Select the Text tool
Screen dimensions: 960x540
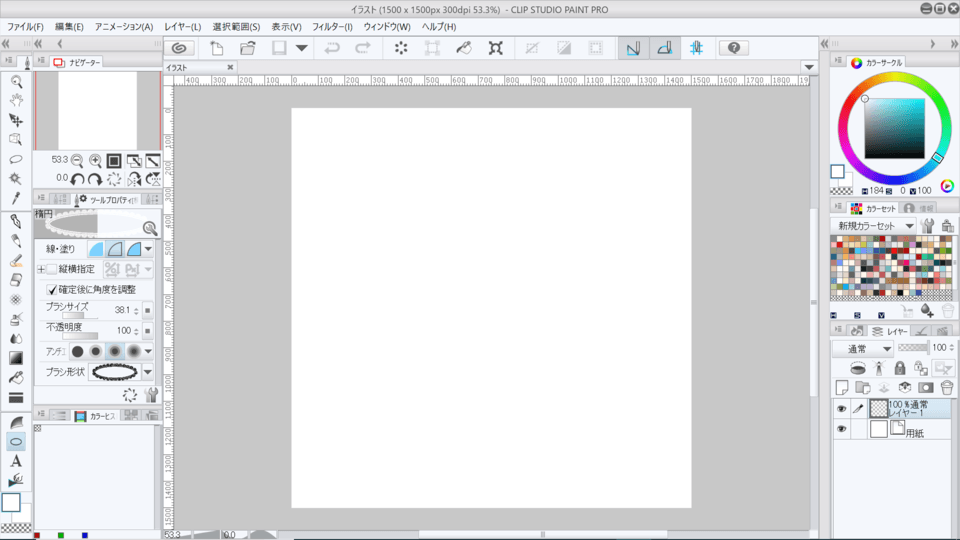16,461
